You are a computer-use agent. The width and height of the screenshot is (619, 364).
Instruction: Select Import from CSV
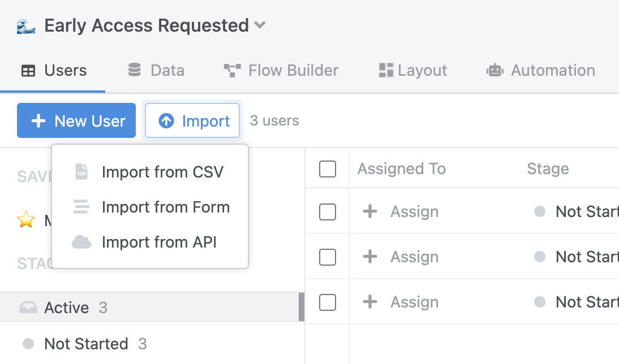tap(150, 172)
